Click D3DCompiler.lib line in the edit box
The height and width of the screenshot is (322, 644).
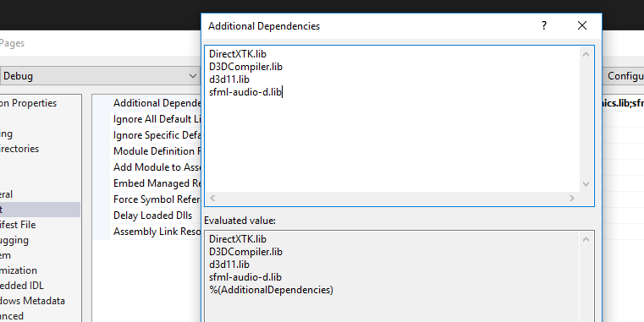[x=245, y=67]
